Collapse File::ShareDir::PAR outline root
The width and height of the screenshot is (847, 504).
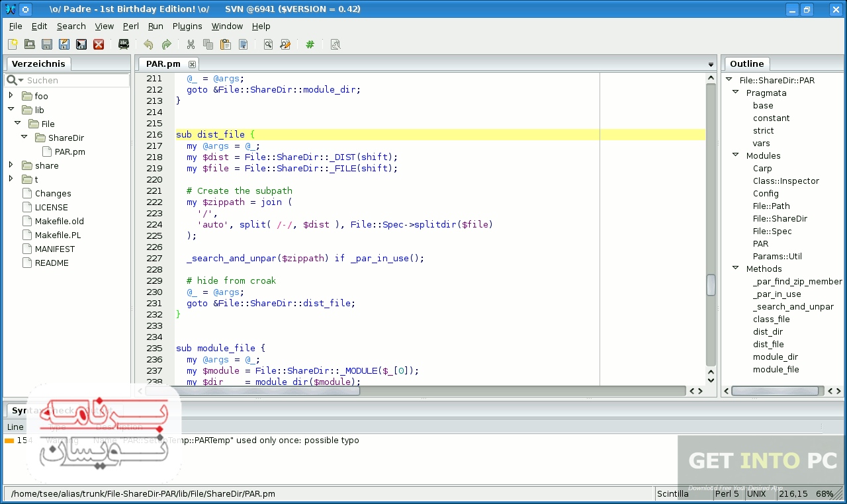coord(729,80)
